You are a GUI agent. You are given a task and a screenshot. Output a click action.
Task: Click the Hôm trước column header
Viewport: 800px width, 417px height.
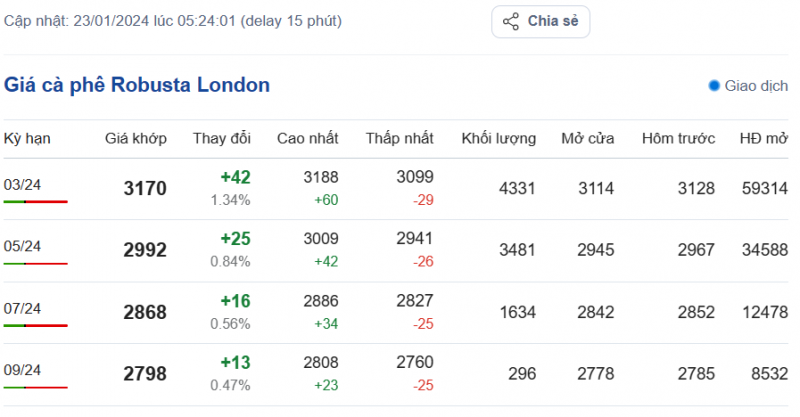click(x=678, y=138)
